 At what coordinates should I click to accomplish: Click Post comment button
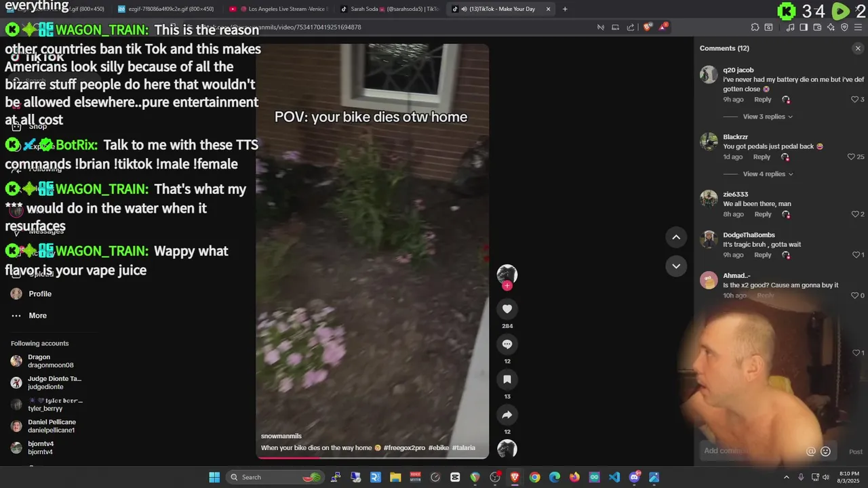point(856,451)
